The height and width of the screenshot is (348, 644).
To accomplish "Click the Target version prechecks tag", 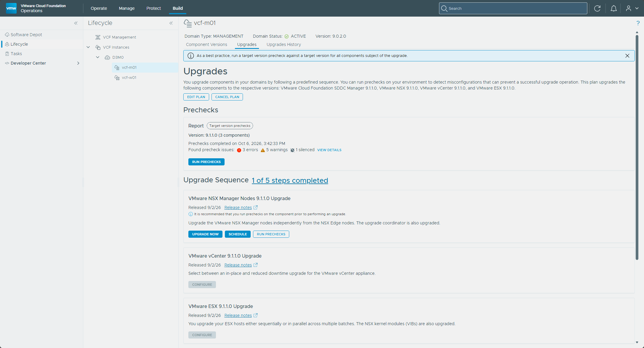I will click(x=230, y=126).
